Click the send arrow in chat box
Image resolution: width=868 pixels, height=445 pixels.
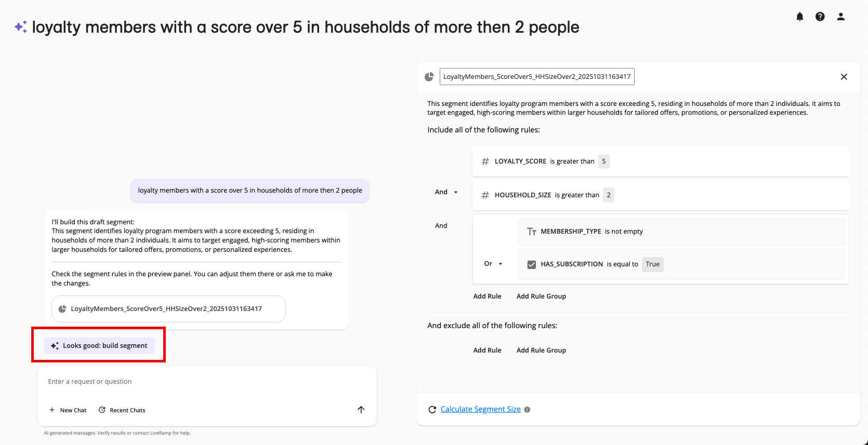[361, 410]
